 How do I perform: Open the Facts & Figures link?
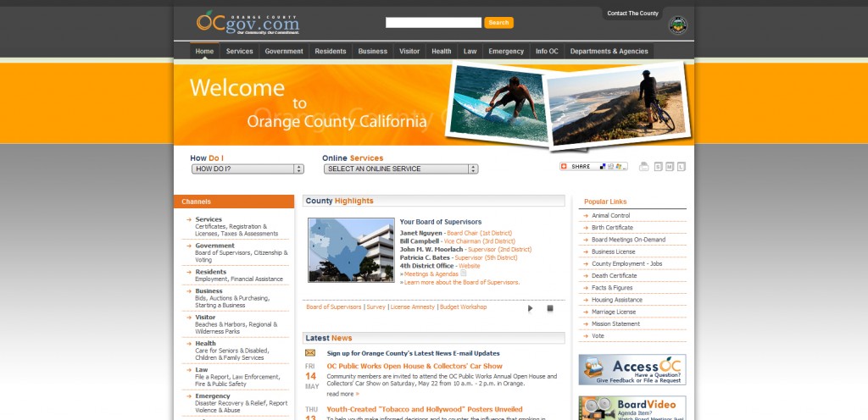click(x=612, y=288)
